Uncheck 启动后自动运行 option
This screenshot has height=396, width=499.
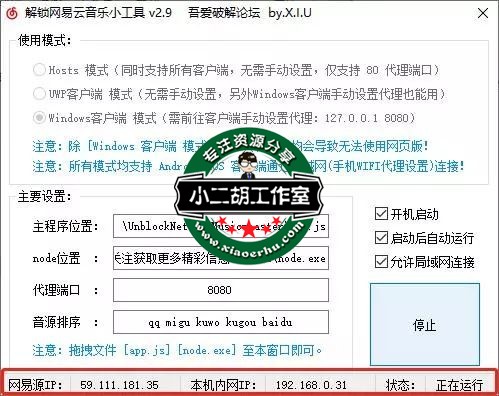click(381, 238)
